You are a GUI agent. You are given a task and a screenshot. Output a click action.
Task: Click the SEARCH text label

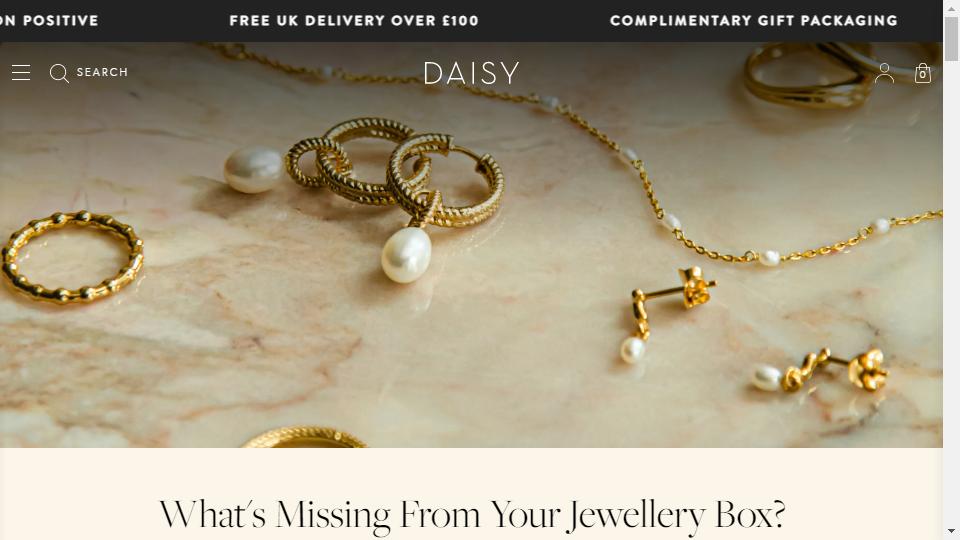(102, 72)
